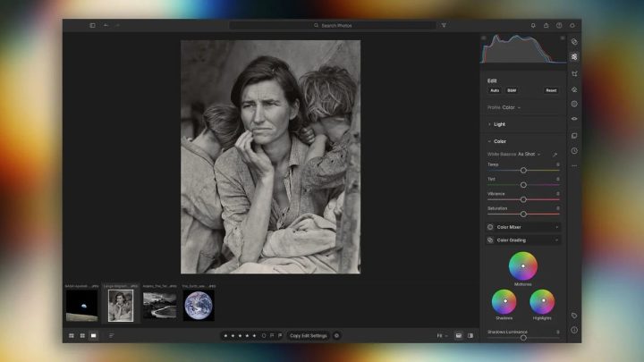Open the Versions panel icon
644x362 pixels.
(x=574, y=136)
